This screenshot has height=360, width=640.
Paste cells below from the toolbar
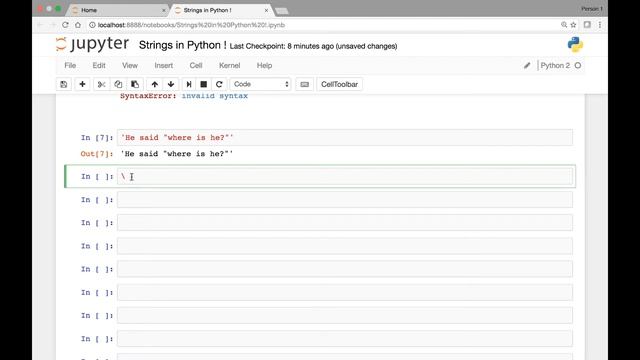[135, 84]
